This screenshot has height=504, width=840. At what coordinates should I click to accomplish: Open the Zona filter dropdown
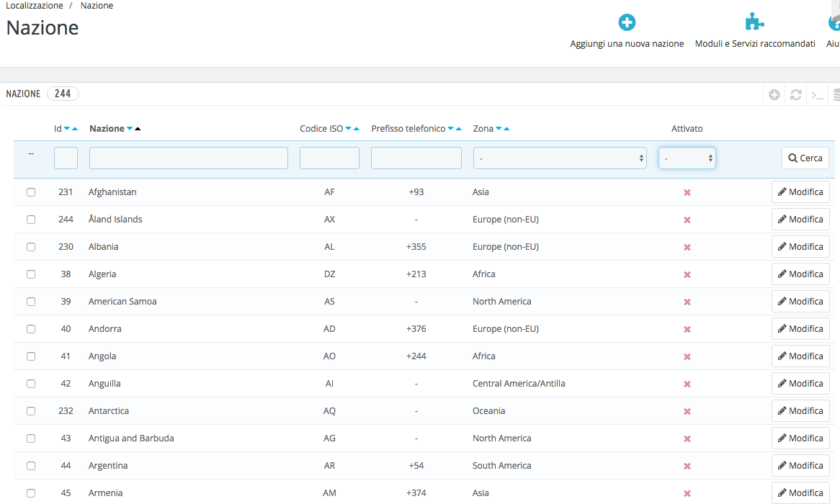pos(559,158)
